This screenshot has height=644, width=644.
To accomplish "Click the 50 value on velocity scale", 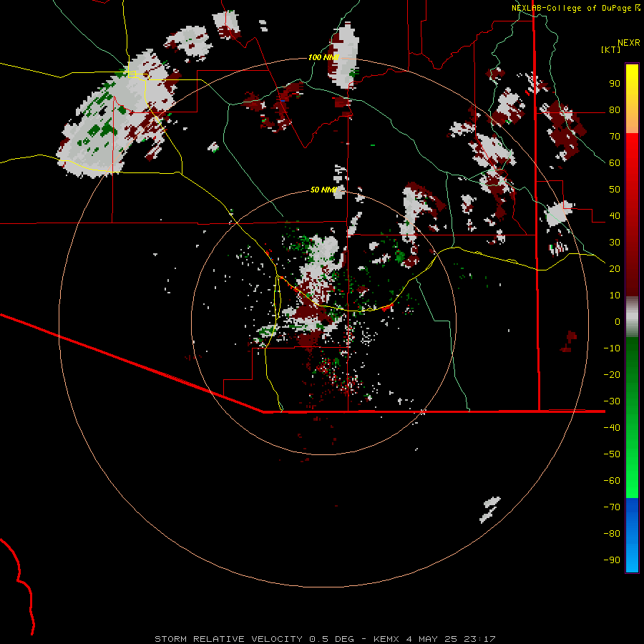I will coord(615,190).
